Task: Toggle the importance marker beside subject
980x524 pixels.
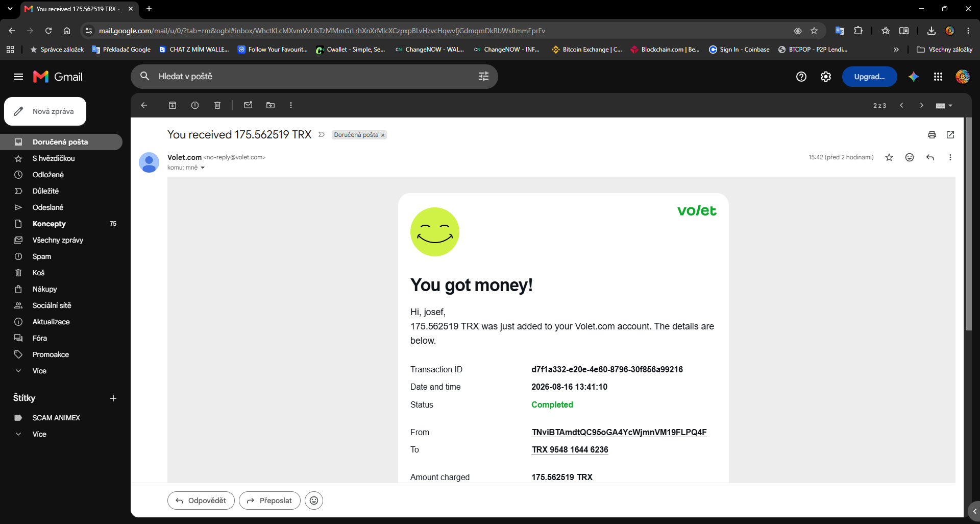Action: (322, 134)
